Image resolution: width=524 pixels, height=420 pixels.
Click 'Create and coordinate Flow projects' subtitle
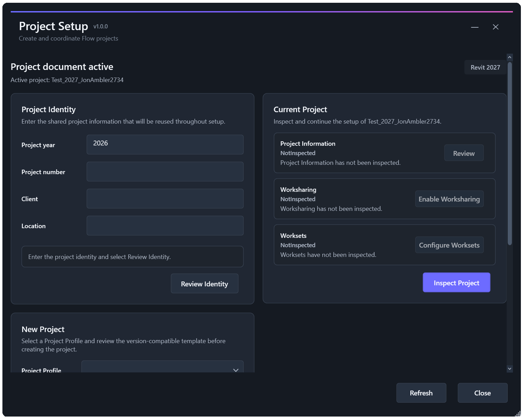coord(68,38)
